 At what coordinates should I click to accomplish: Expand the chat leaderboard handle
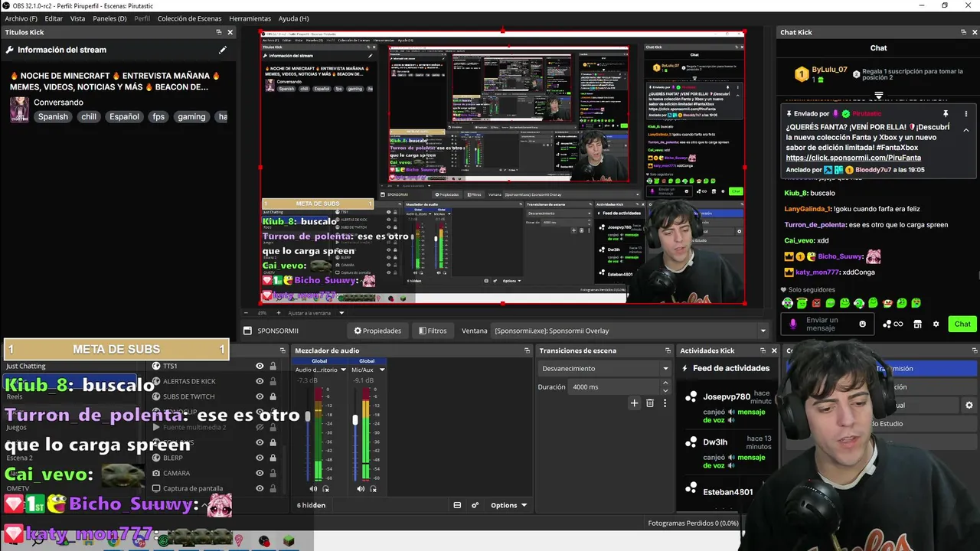point(878,96)
